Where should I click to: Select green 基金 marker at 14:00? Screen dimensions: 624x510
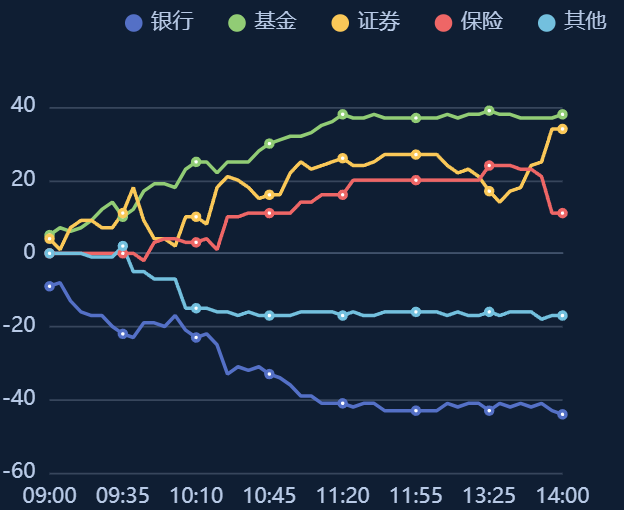point(562,115)
